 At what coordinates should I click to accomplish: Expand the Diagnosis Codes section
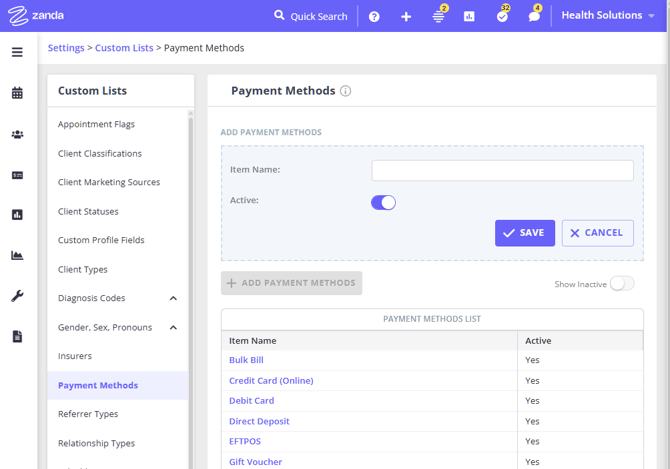pyautogui.click(x=173, y=299)
